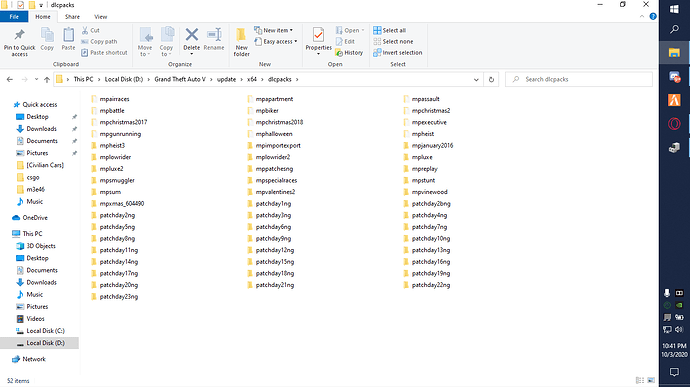The height and width of the screenshot is (387, 690).
Task: Click Grand Theft Auto V breadcrumb
Action: 180,79
